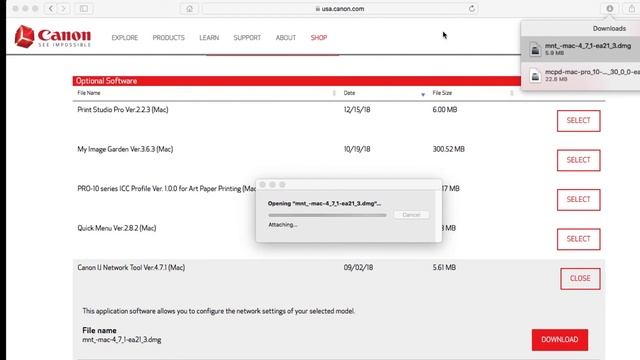Click the Canon logo
This screenshot has height=360, width=640.
tap(53, 36)
